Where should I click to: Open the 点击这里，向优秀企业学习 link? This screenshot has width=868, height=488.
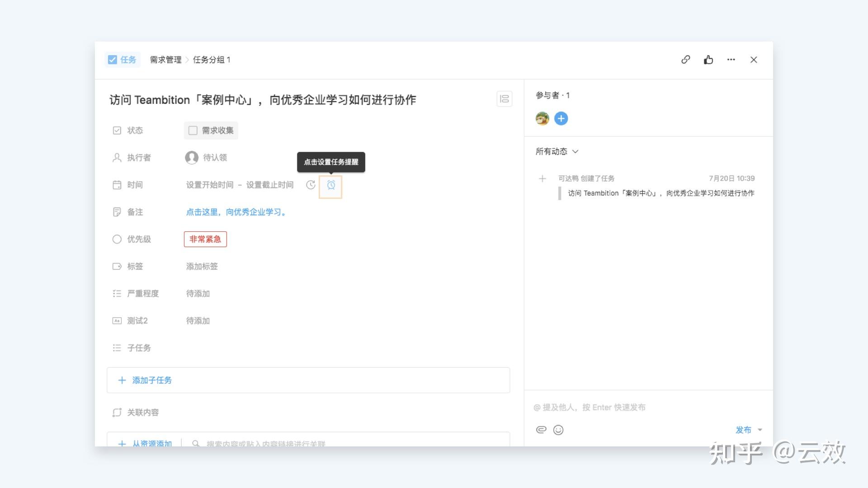tap(236, 212)
